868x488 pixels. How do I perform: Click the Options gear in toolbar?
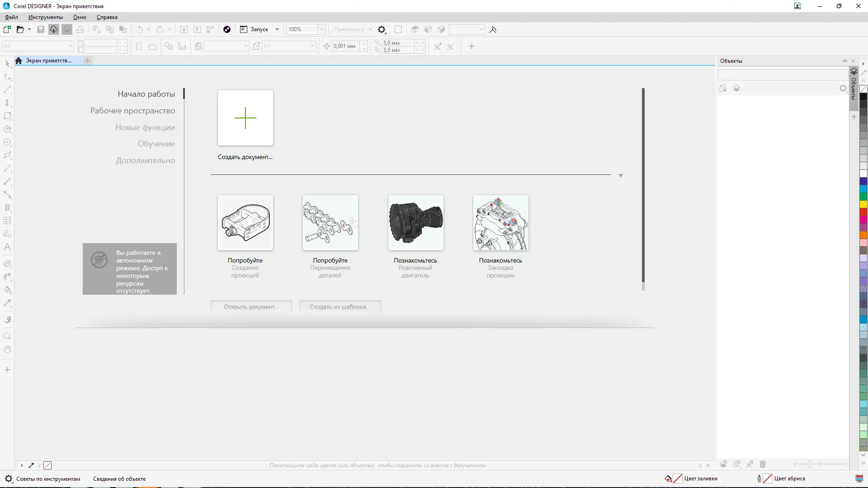pos(382,29)
